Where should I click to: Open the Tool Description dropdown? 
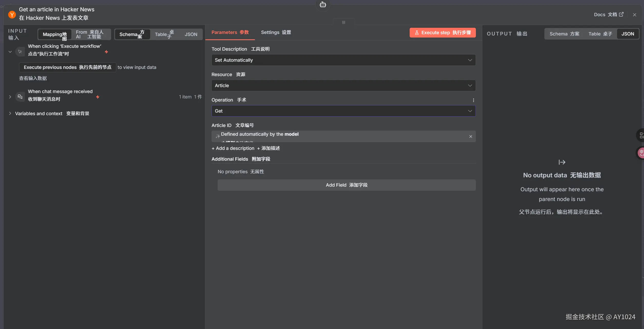343,60
